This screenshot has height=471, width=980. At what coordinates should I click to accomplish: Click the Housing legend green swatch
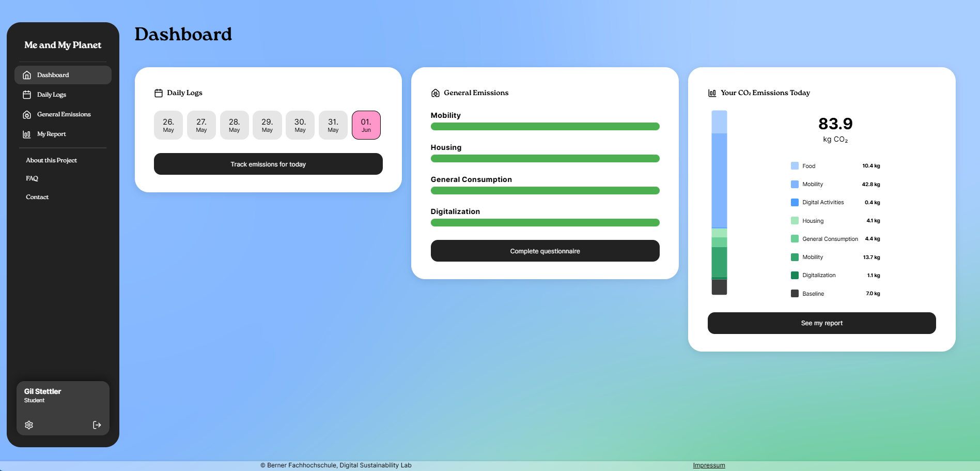tap(795, 221)
